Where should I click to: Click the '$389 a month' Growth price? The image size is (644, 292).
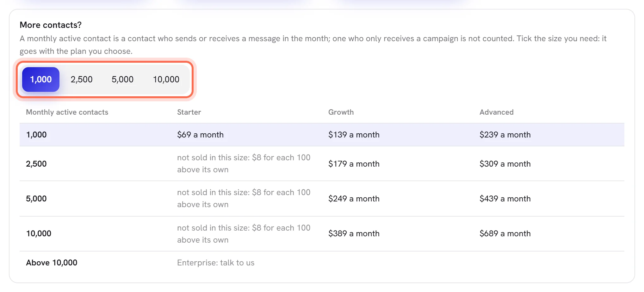point(354,233)
